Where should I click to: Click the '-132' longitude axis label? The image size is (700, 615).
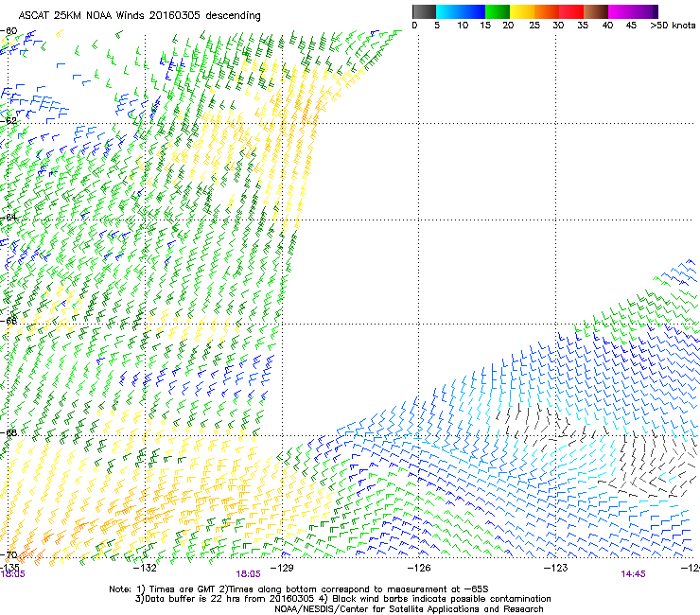[145, 568]
